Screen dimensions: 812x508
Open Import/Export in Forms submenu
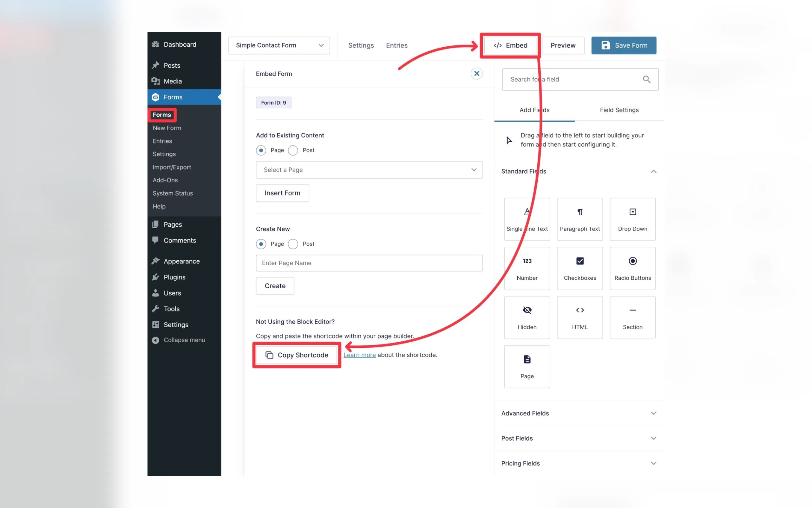172,167
